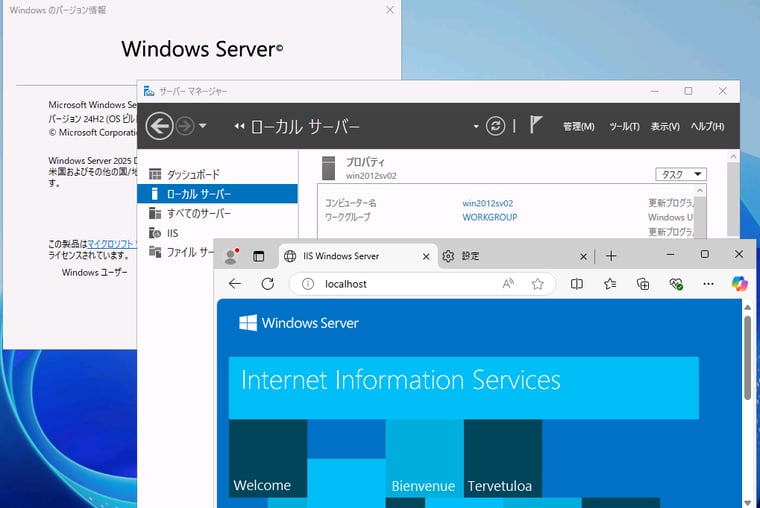Open the 表示(V) menu

[665, 127]
